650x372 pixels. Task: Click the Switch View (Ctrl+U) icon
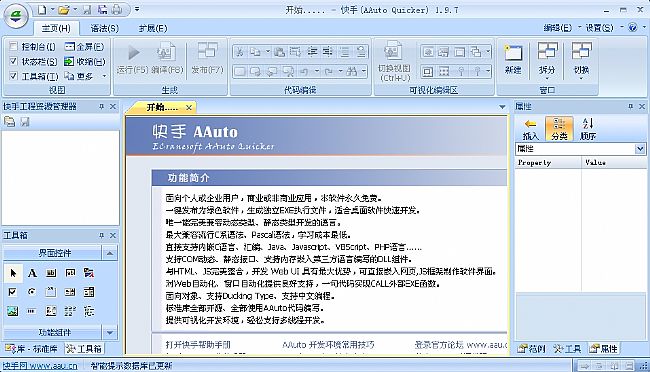coord(393,51)
